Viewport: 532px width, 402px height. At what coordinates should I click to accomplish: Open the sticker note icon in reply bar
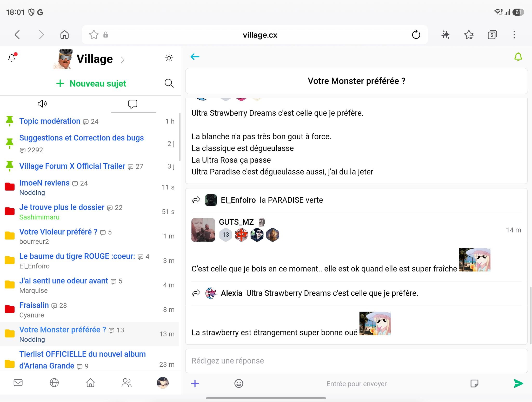tap(474, 383)
